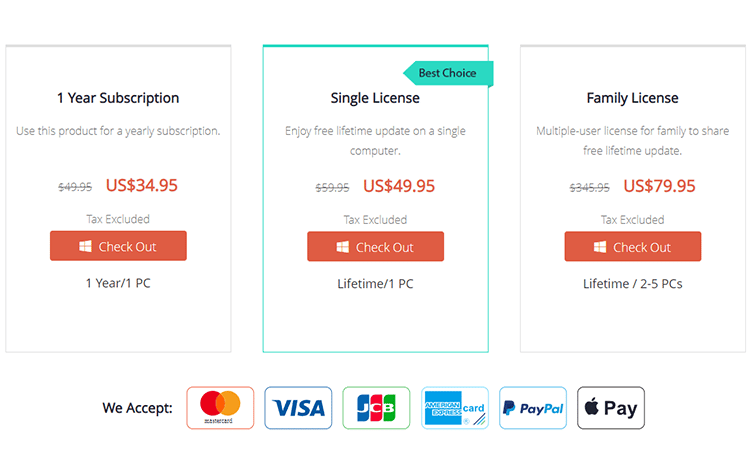Click the Single License card title
The width and height of the screenshot is (750, 462).
375,98
